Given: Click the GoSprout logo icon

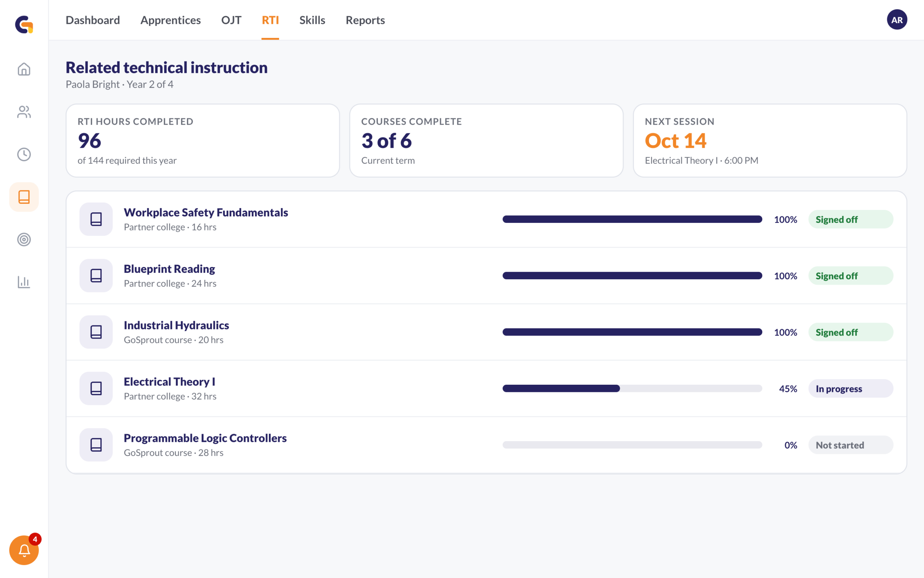Looking at the screenshot, I should click(24, 25).
